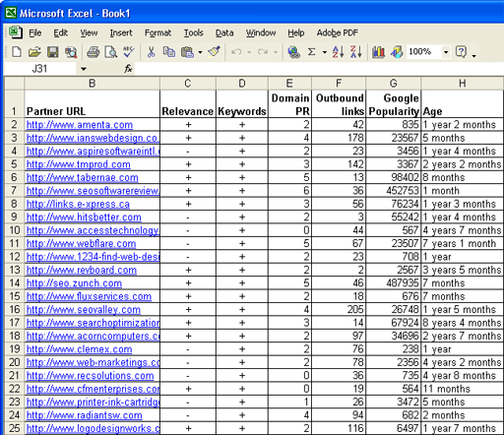Click the Name Box showing J31
504x435 pixels.
point(40,69)
